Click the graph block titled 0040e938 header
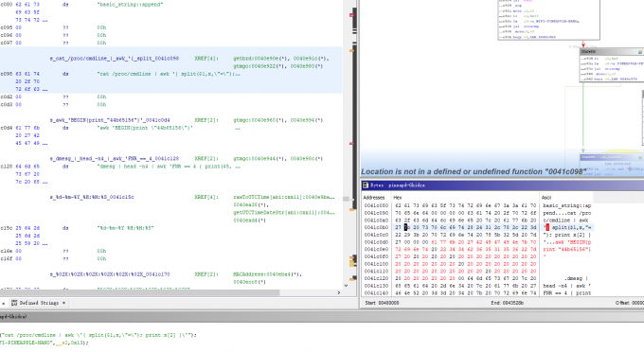Screen dimensions: 644x352 click(612, 52)
